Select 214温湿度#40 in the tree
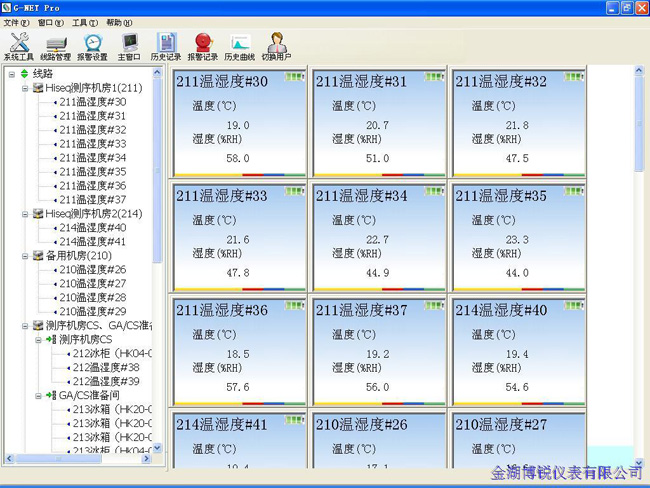The image size is (650, 488). [x=92, y=228]
